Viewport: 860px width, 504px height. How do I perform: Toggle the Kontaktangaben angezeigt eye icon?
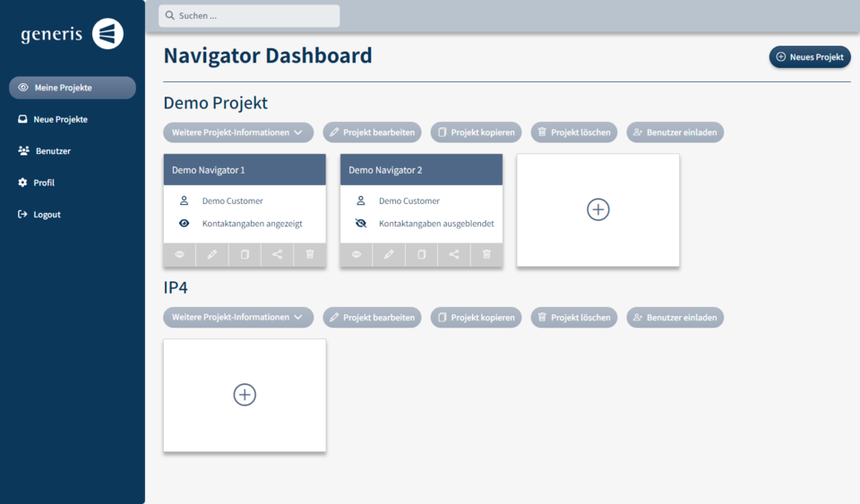point(185,224)
